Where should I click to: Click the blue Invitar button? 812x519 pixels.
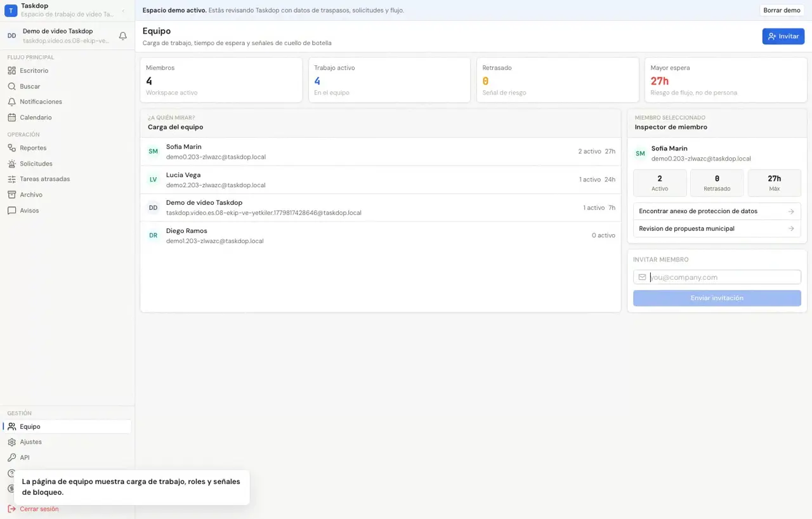783,36
